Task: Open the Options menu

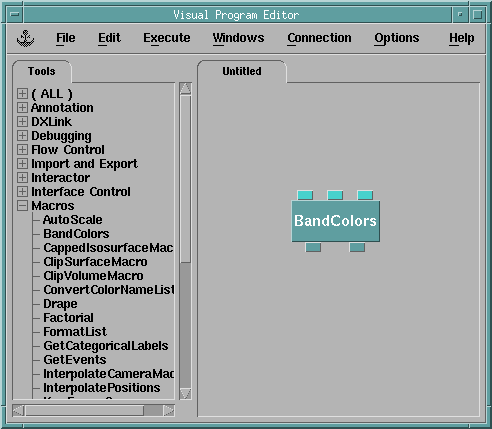Action: coord(397,38)
